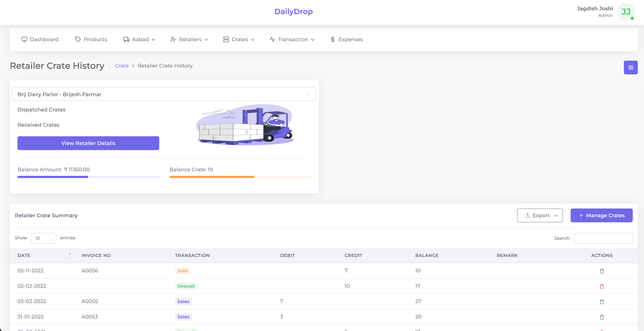Open the Expenses page

(x=346, y=40)
